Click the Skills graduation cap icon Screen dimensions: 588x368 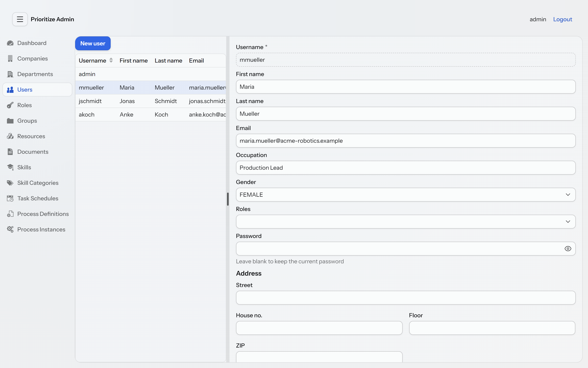[x=10, y=167]
